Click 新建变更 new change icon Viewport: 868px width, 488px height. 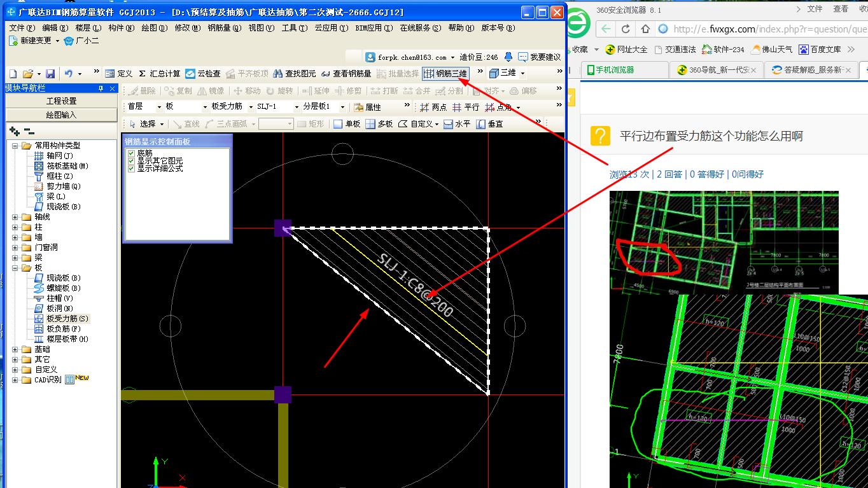point(30,40)
